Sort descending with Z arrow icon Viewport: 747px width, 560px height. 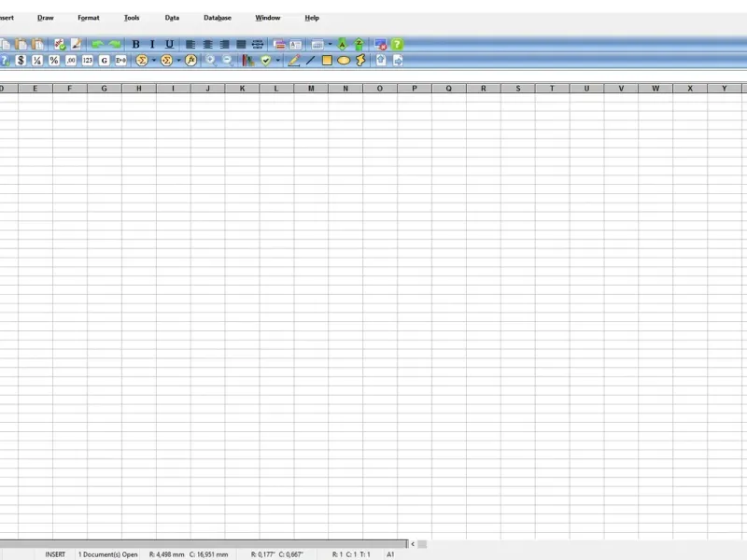click(359, 44)
